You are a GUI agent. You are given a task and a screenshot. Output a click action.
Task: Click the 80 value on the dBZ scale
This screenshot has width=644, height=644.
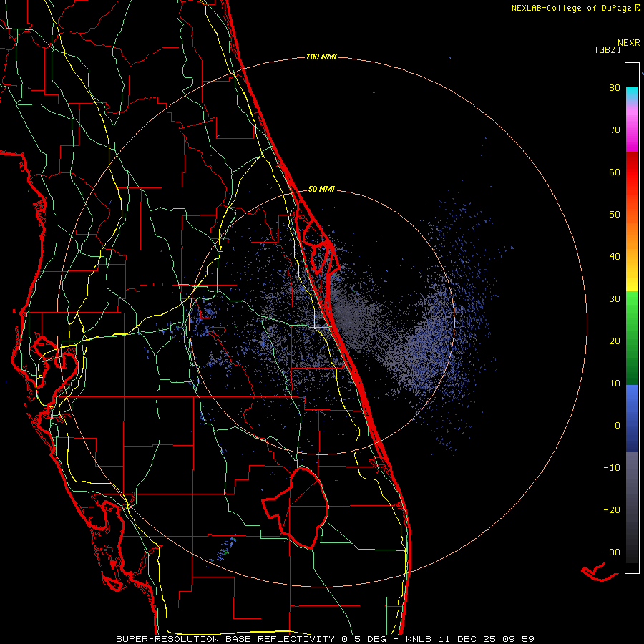615,88
